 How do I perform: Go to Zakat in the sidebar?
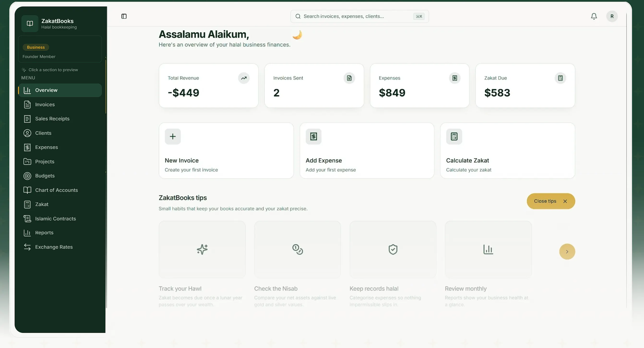point(60,204)
